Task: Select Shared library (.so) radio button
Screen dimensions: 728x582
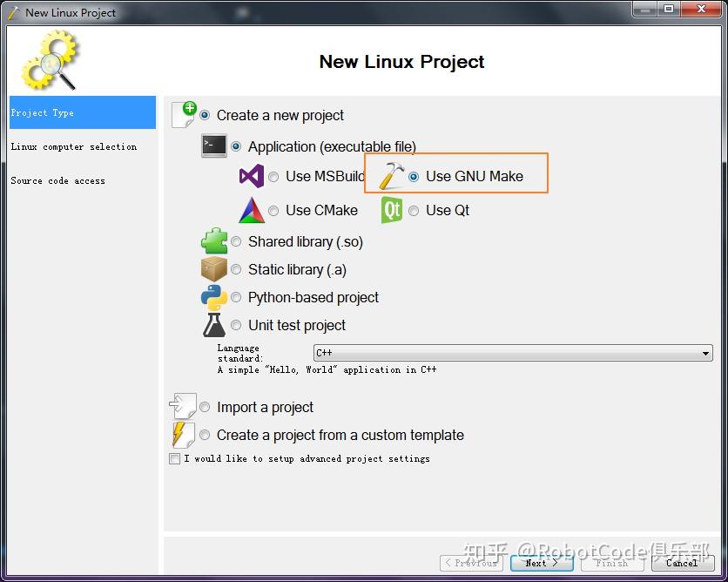Action: (236, 241)
